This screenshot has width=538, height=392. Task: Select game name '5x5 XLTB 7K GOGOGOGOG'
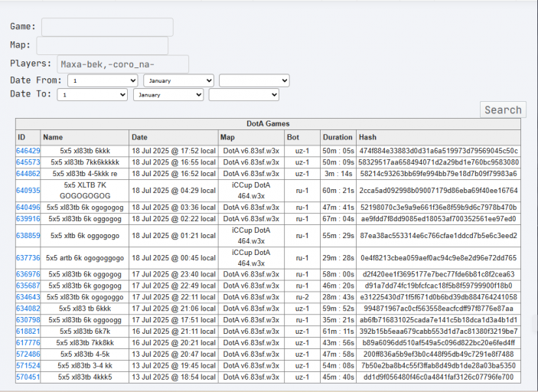[x=85, y=190]
